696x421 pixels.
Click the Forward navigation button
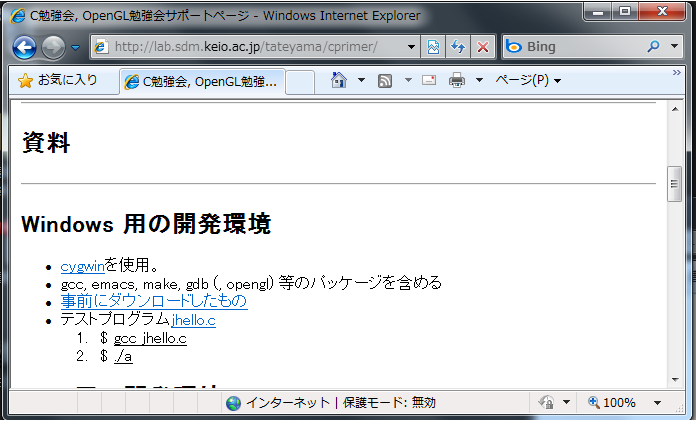53,47
